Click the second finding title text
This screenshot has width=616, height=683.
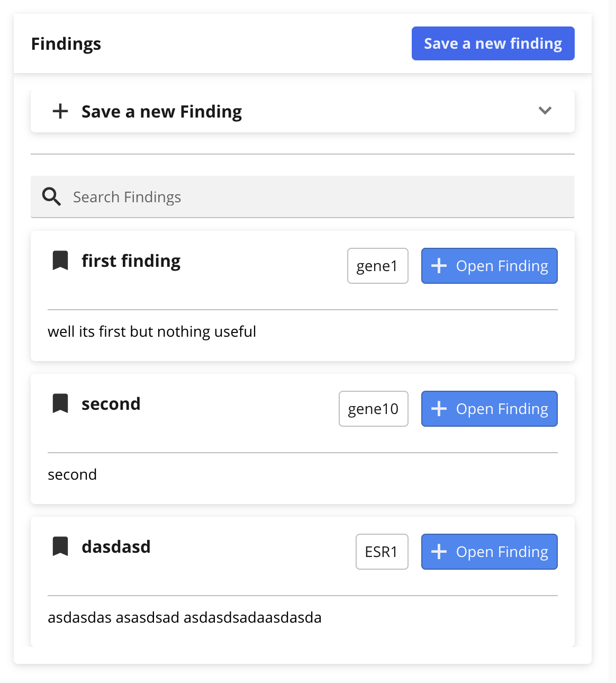pyautogui.click(x=111, y=404)
